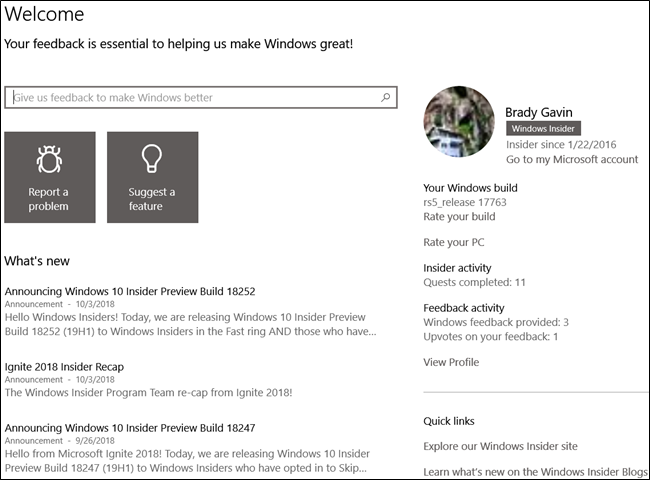Image resolution: width=650 pixels, height=480 pixels.
Task: Open the Report a problem tile
Action: tap(50, 177)
